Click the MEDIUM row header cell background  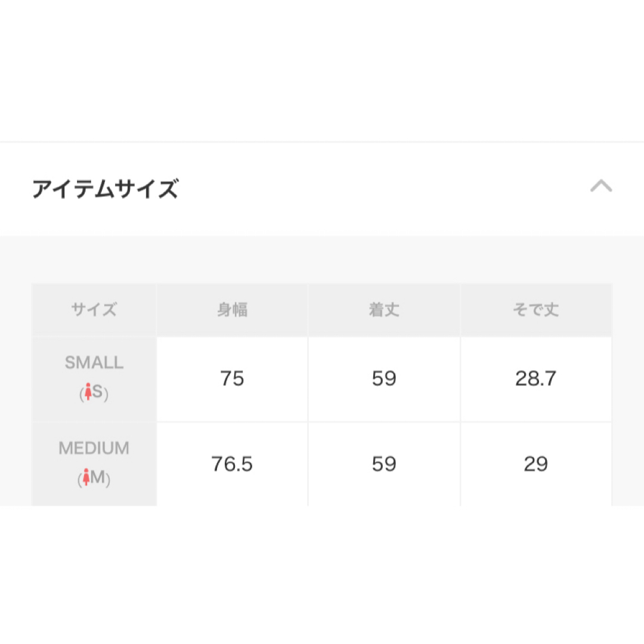[x=94, y=464]
